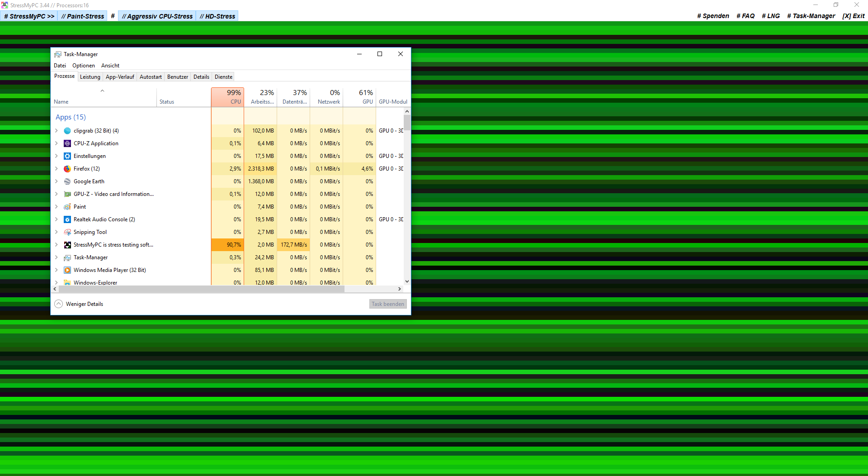
Task: Click the Task-Manager title bar icon
Action: [58, 54]
